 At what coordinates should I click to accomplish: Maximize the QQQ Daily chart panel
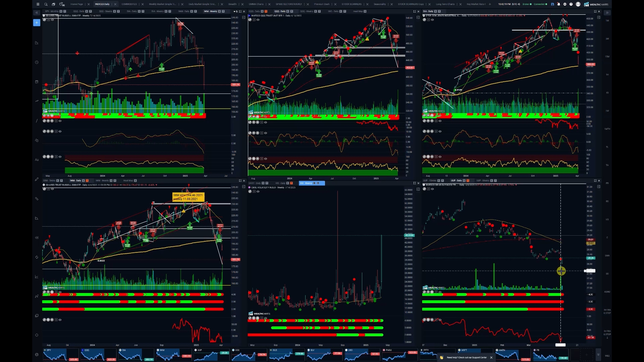click(414, 11)
